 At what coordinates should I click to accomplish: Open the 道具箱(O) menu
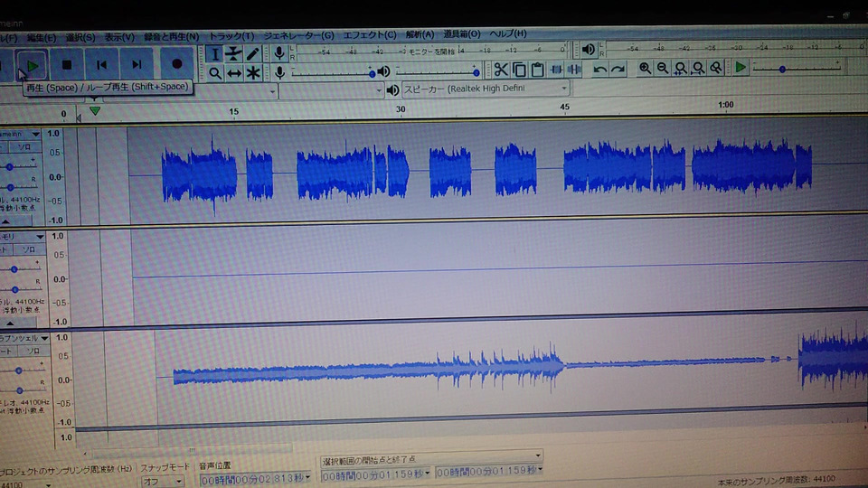click(x=461, y=33)
